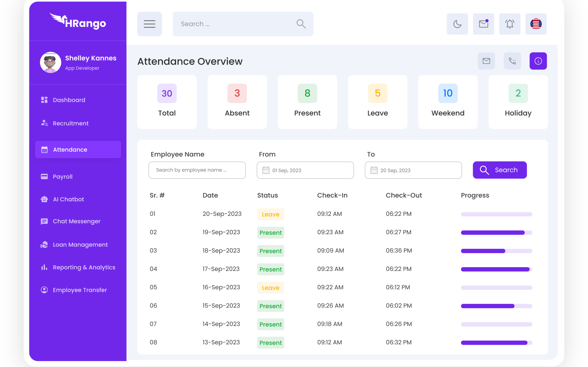Open language selector US flag

(536, 24)
